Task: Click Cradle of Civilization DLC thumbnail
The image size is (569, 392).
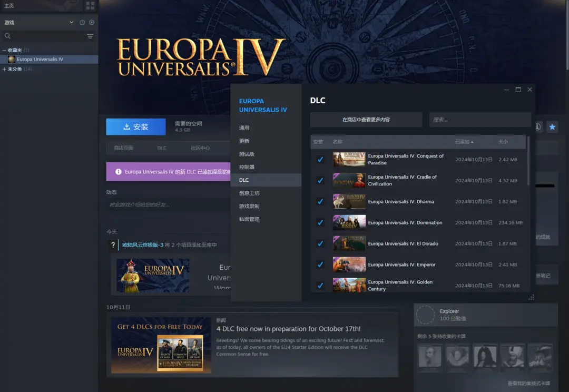Action: [349, 180]
